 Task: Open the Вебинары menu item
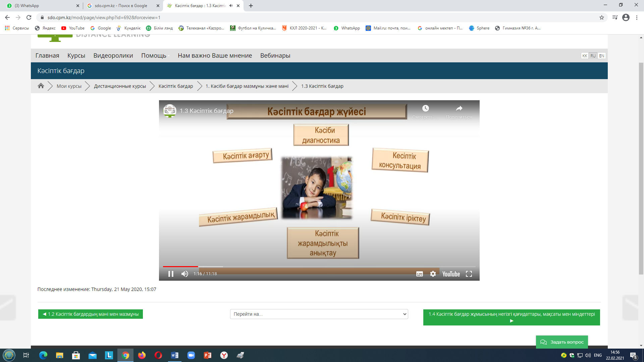coord(275,56)
